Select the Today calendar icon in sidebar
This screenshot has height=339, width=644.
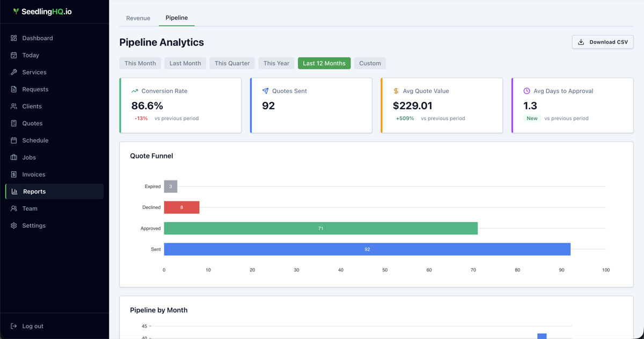pos(13,55)
